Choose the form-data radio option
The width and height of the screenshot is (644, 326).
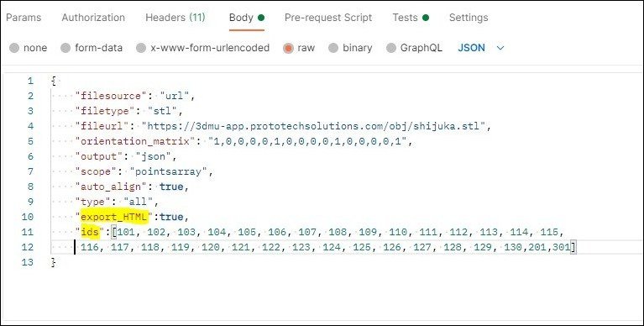tap(65, 48)
